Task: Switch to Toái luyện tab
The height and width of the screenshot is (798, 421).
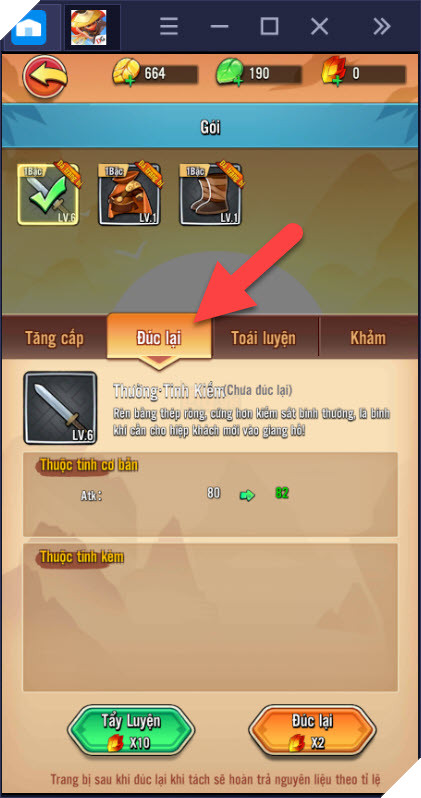Action: pyautogui.click(x=264, y=338)
